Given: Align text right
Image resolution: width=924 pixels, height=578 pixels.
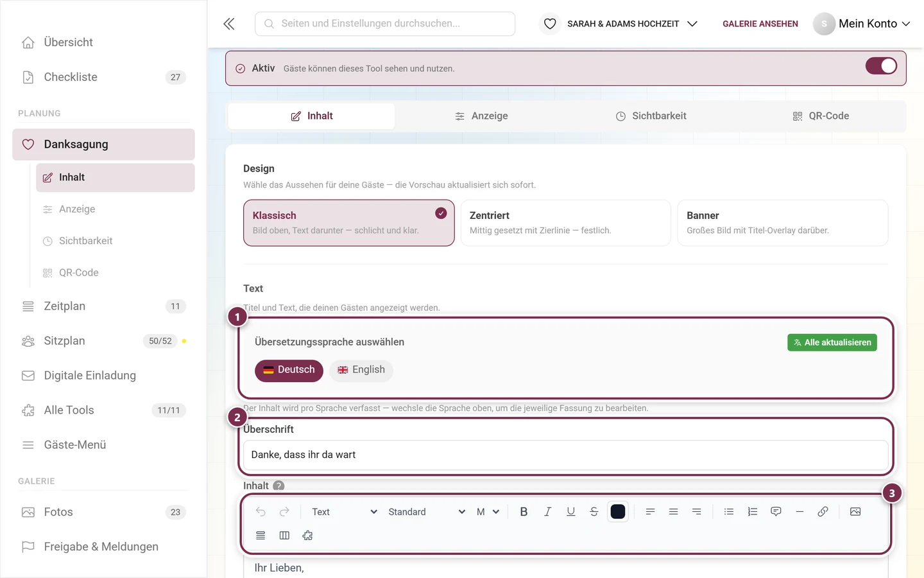Looking at the screenshot, I should point(697,512).
